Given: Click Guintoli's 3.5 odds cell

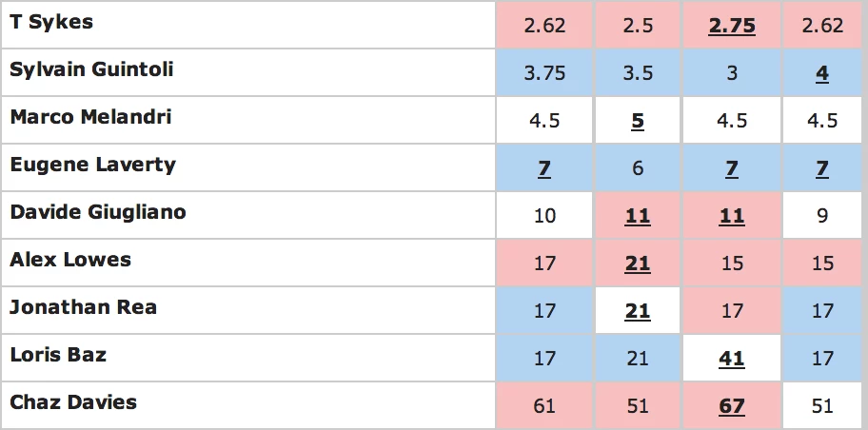Looking at the screenshot, I should [x=638, y=73].
